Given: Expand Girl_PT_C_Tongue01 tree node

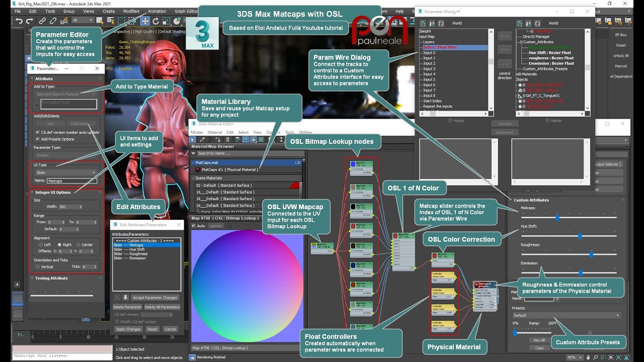Looking at the screenshot, I should click(x=524, y=96).
